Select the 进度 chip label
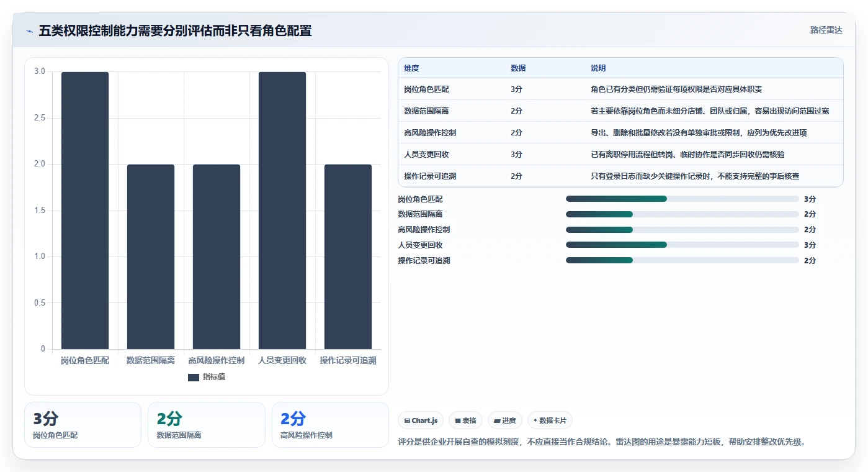This screenshot has width=868, height=472. [509, 420]
